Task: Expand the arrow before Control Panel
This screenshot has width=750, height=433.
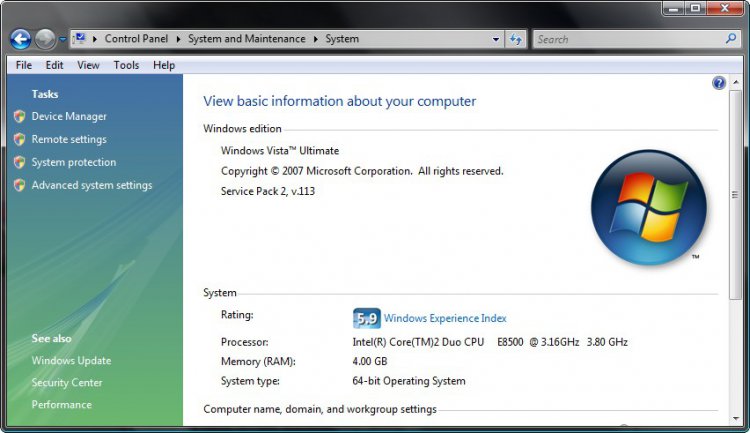Action: pos(95,39)
